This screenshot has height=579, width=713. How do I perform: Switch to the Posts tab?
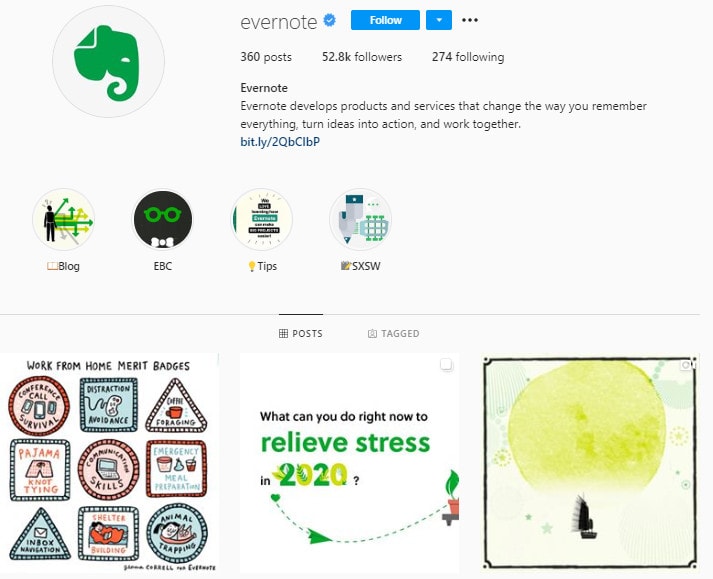point(301,333)
